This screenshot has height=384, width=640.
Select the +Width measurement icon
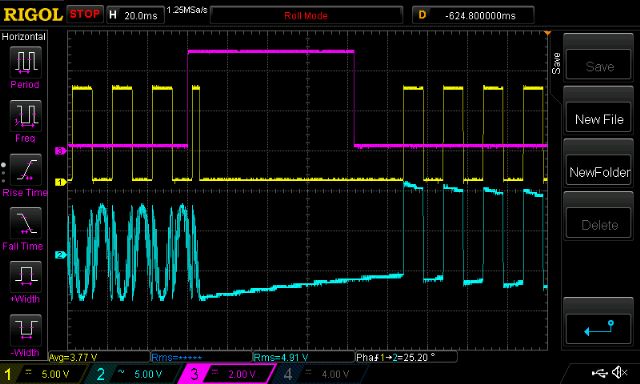[x=25, y=276]
